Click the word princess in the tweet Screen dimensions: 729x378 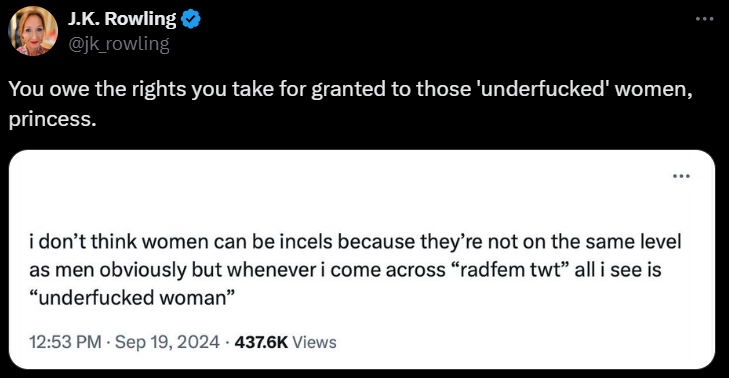tap(53, 119)
